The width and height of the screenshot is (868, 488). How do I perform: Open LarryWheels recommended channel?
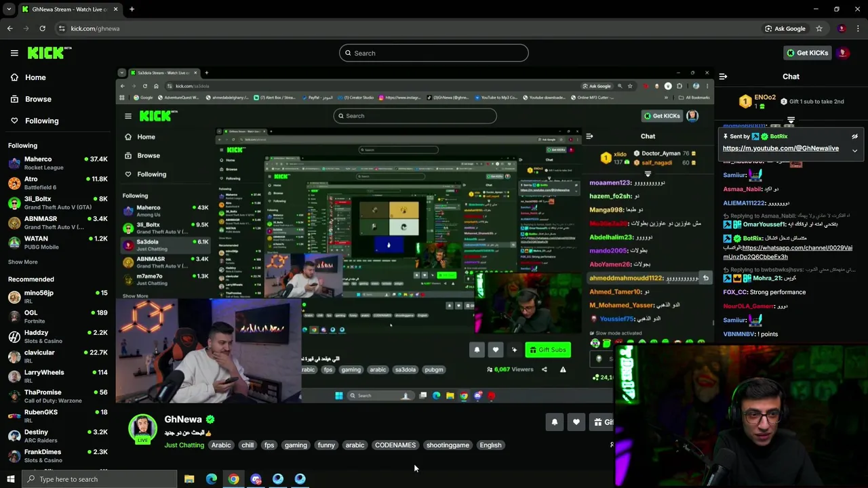pos(58,376)
